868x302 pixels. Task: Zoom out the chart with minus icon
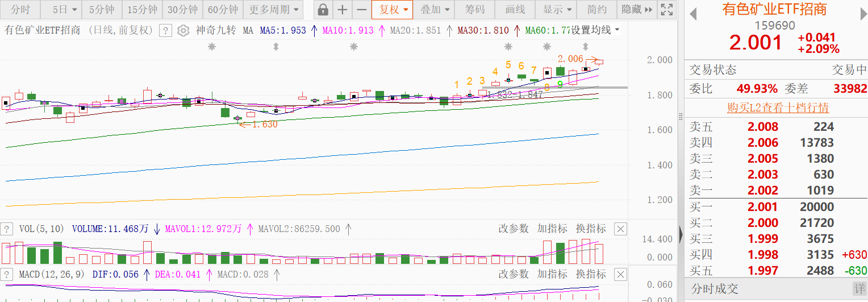point(361,10)
